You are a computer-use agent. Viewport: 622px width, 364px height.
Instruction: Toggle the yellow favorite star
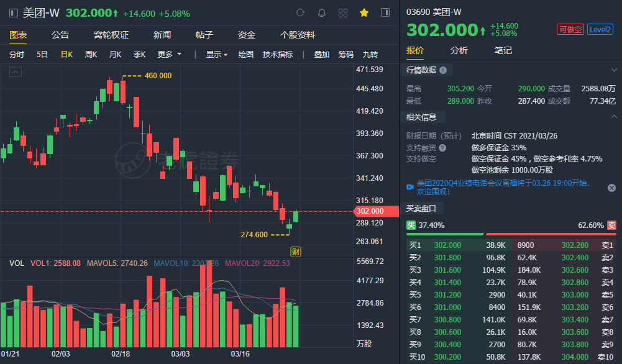(364, 12)
